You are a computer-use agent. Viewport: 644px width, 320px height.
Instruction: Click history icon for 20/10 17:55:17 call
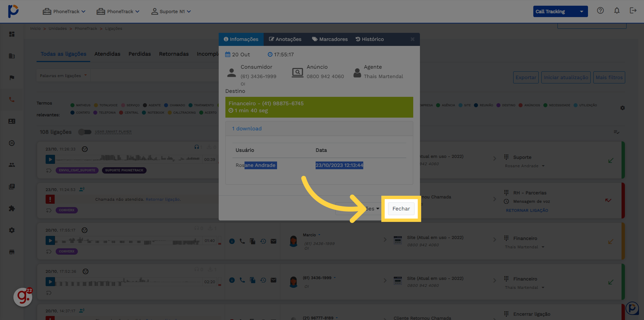pos(263,241)
